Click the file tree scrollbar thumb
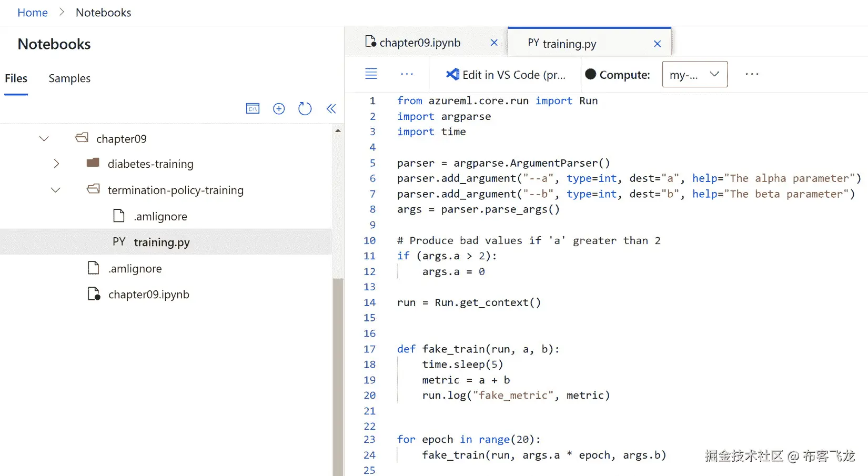 (338, 377)
